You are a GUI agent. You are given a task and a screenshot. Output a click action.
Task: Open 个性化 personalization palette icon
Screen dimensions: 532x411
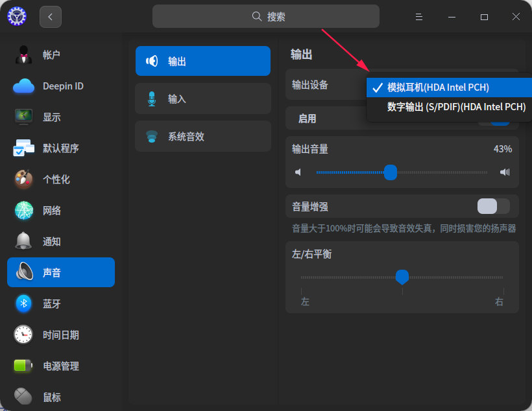coord(24,179)
